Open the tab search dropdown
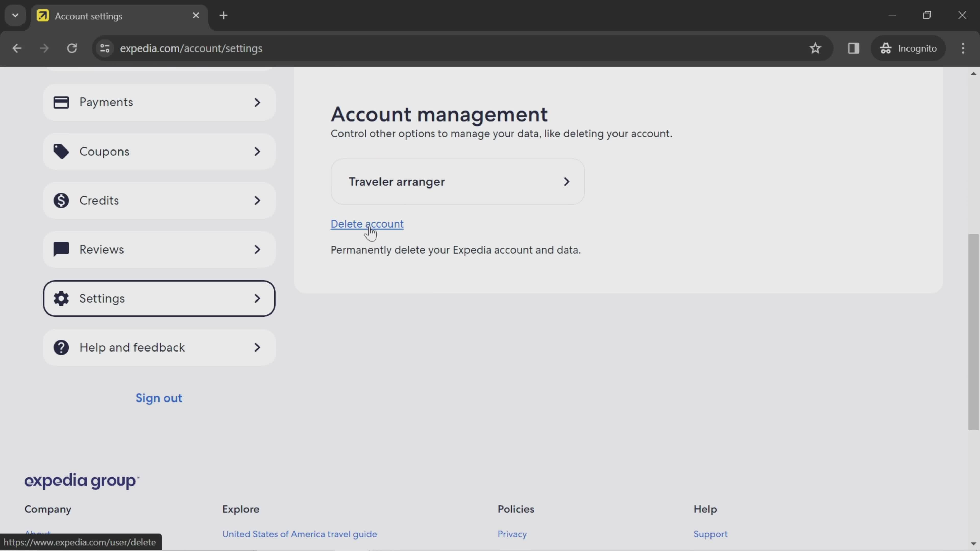This screenshot has width=980, height=551. coord(15,16)
